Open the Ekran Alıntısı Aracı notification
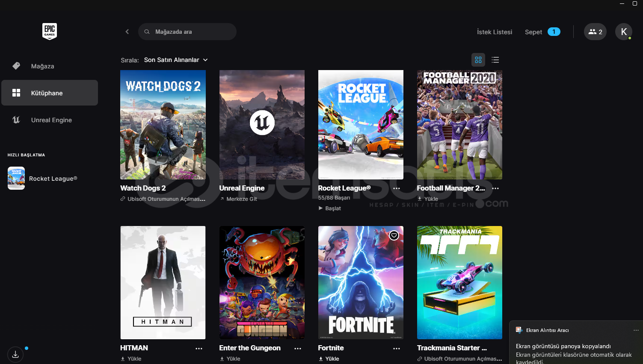Screen dimensions: 643x364 576,343
